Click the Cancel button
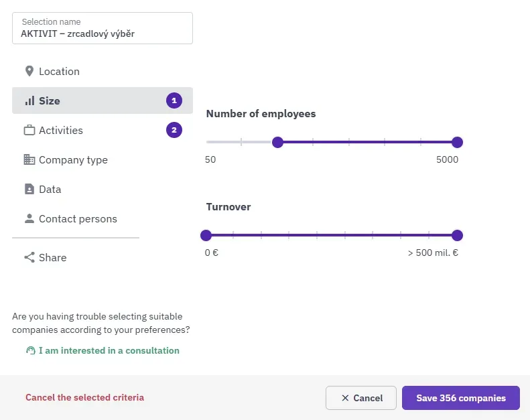Viewport: 530px width, 420px height. point(361,398)
